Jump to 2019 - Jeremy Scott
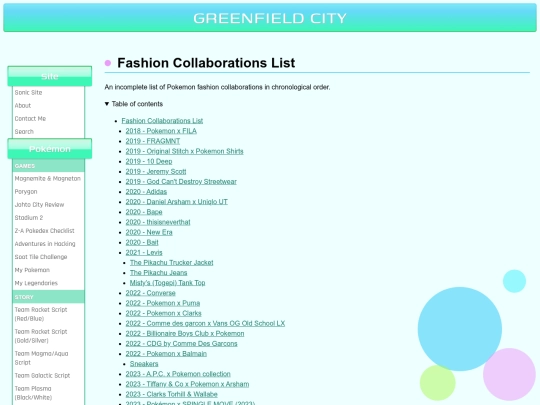540x405 pixels. click(156, 171)
